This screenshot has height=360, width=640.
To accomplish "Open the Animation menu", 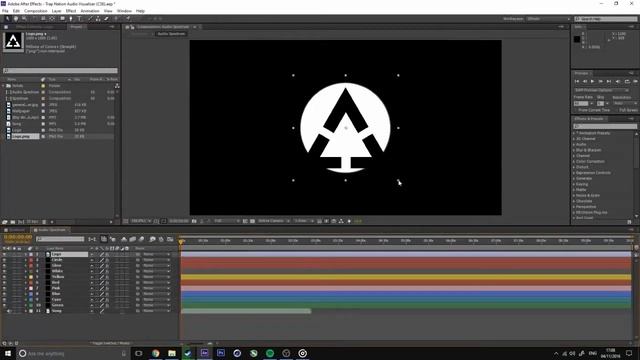I will tap(90, 11).
